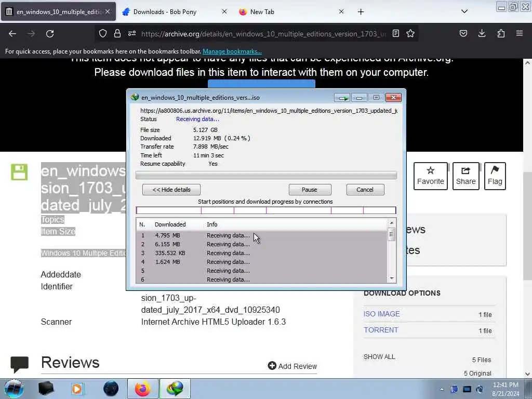This screenshot has height=399, width=532.
Task: Click the green floppy software icon
Action: coord(19,172)
